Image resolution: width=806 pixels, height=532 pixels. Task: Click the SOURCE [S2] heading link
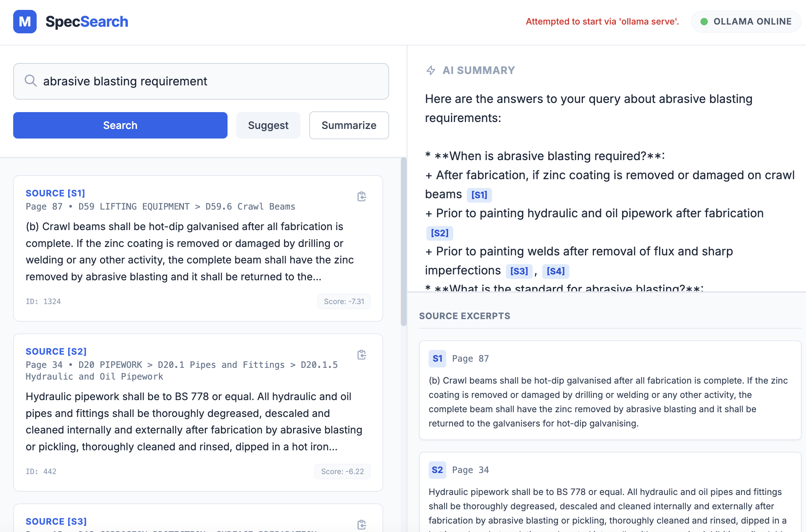[x=56, y=351]
